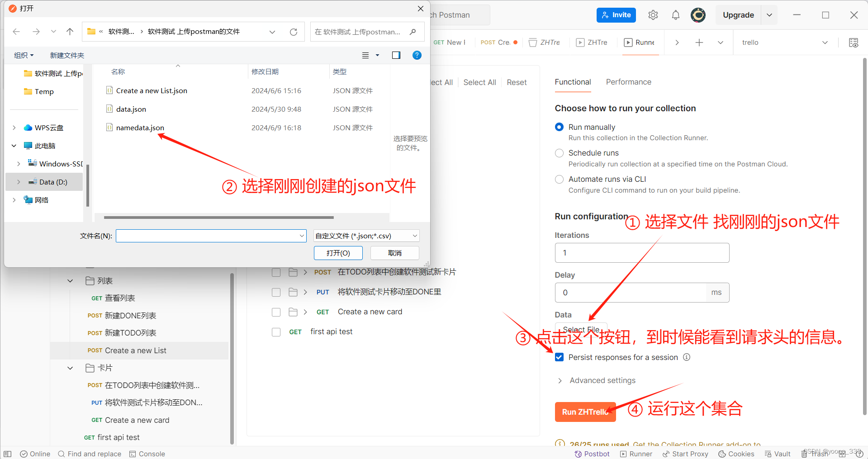Collapse the 卡片 folder in sidebar
The width and height of the screenshot is (868, 459).
(x=70, y=368)
